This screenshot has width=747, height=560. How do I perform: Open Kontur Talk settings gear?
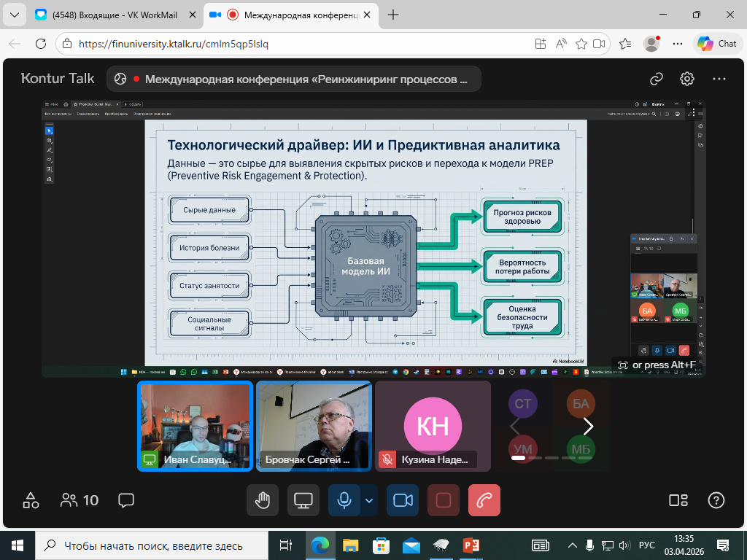687,79
